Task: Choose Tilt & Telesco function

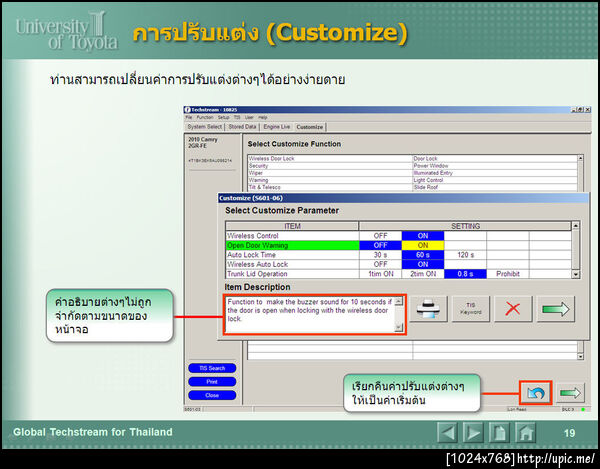Action: coord(330,187)
